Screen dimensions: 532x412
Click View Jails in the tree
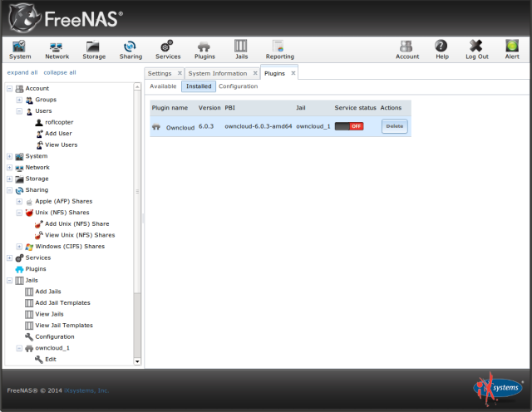coord(49,314)
